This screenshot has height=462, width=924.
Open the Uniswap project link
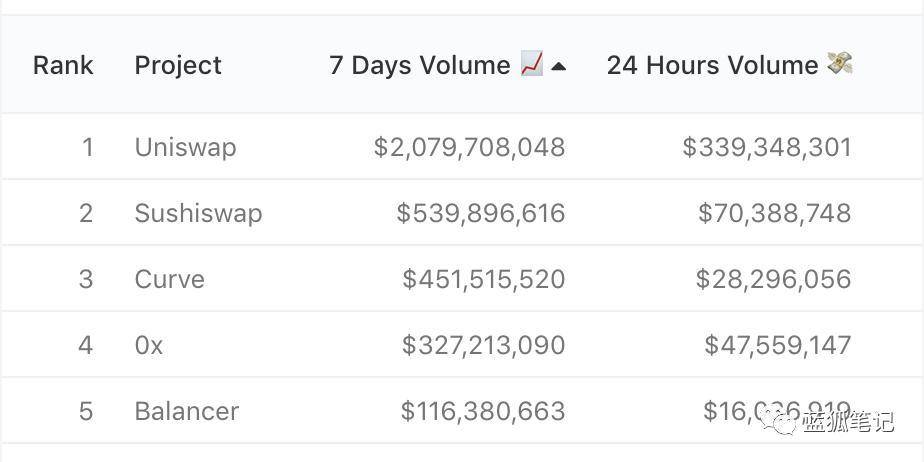[185, 147]
